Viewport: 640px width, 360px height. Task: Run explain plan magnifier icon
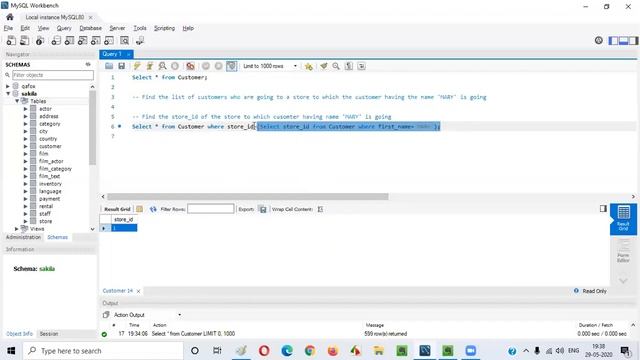tap(162, 66)
